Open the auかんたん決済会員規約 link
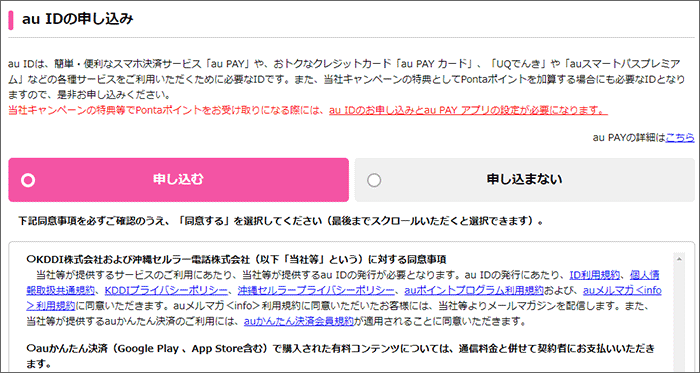 pos(299,321)
